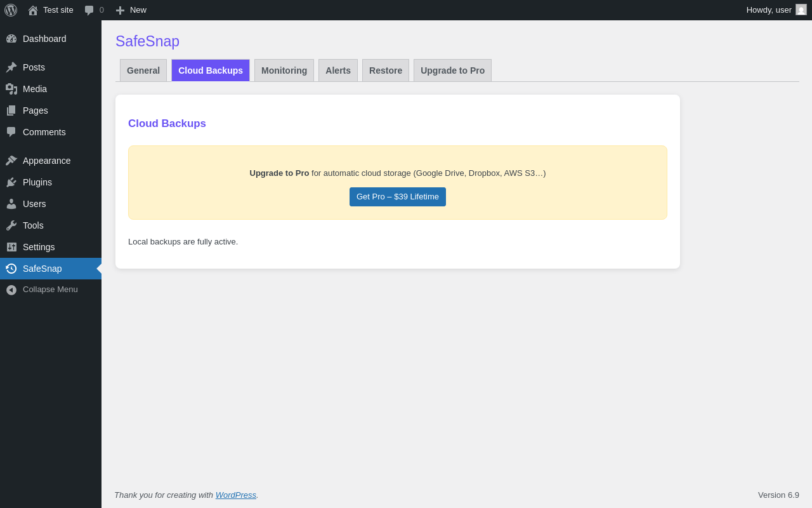Open the Users menu label
The width and height of the screenshot is (812, 508).
click(x=34, y=204)
